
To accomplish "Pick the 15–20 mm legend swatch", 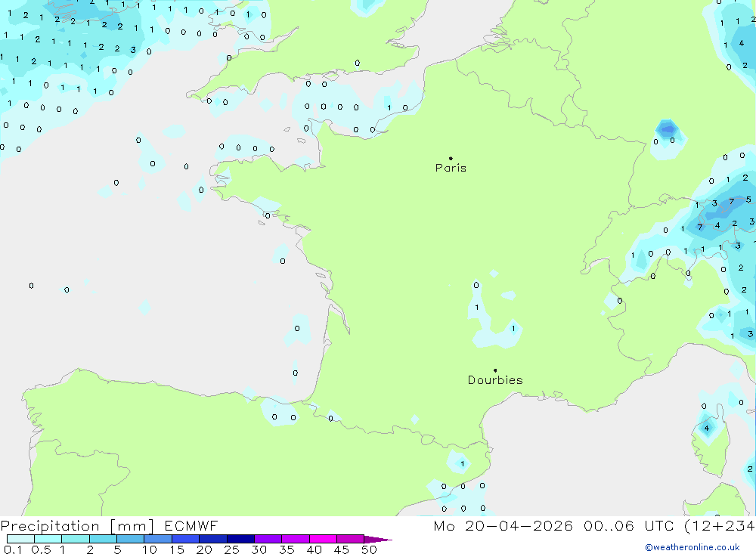I will (185, 539).
